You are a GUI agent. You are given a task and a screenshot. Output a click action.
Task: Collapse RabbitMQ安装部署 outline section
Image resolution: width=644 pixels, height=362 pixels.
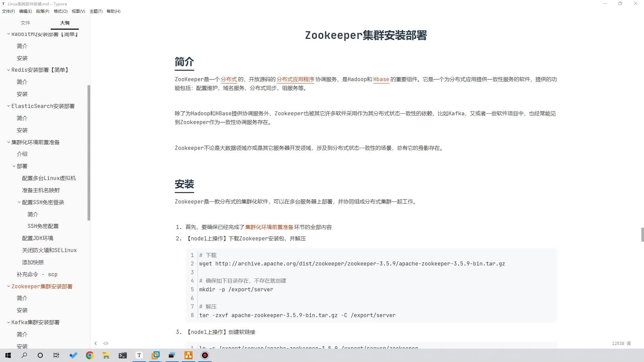pyautogui.click(x=8, y=34)
